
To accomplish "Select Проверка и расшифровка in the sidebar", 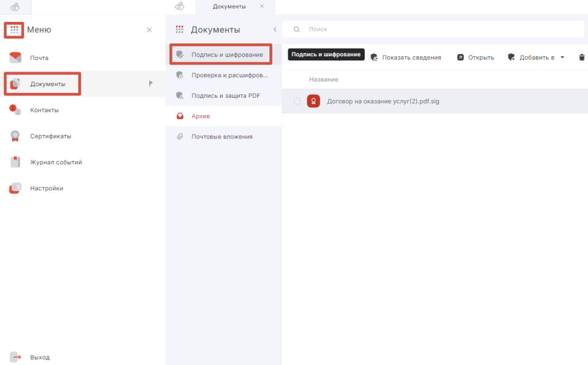I will (x=223, y=75).
